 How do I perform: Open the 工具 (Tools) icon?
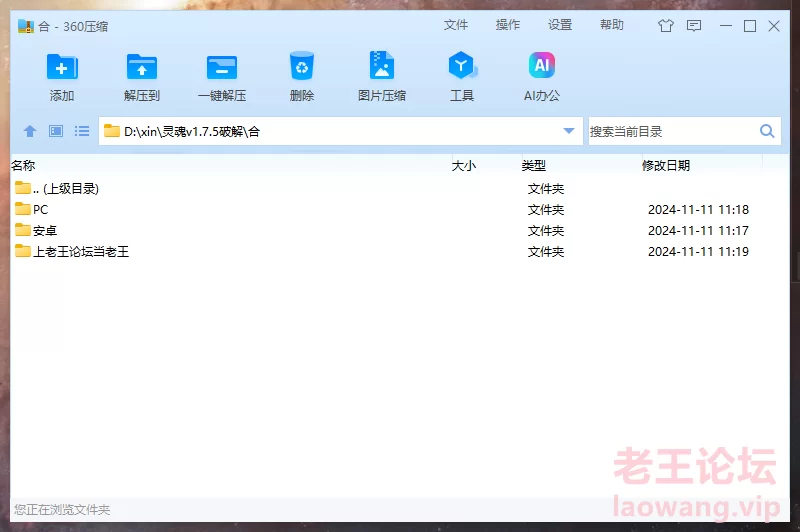tap(462, 65)
